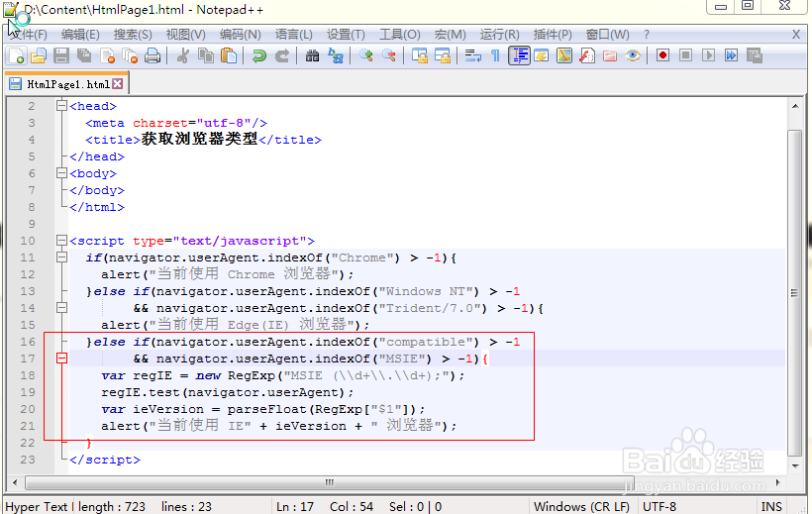Image resolution: width=812 pixels, height=514 pixels.
Task: Click the Close All documents toolbar icon
Action: click(x=130, y=55)
